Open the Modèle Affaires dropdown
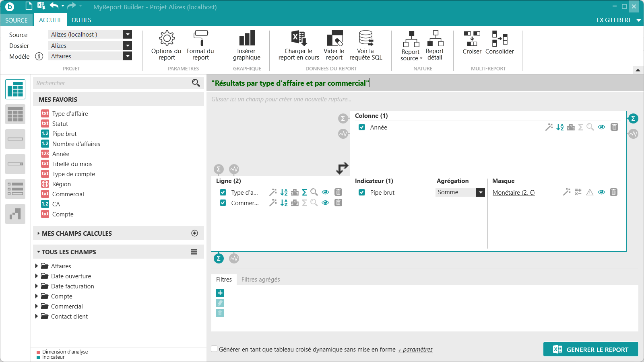The image size is (644, 362). click(x=128, y=56)
